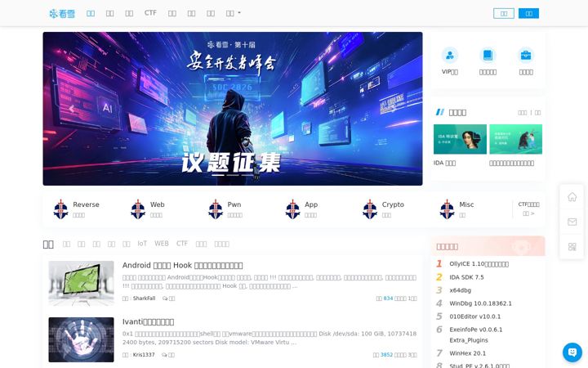Open WinDbg 10.0.18362.1 entry
Viewport: 588px width, 368px height.
(x=480, y=303)
